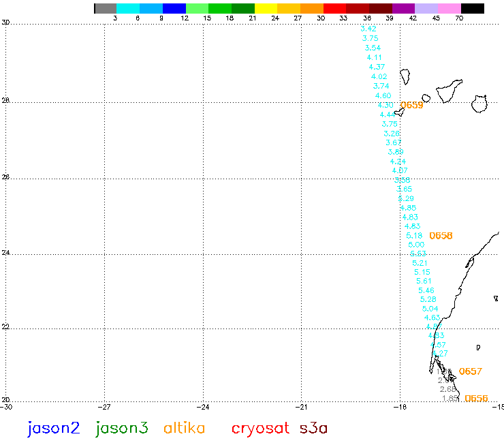
Task: Click the jason3 legend label
Action: (x=121, y=429)
